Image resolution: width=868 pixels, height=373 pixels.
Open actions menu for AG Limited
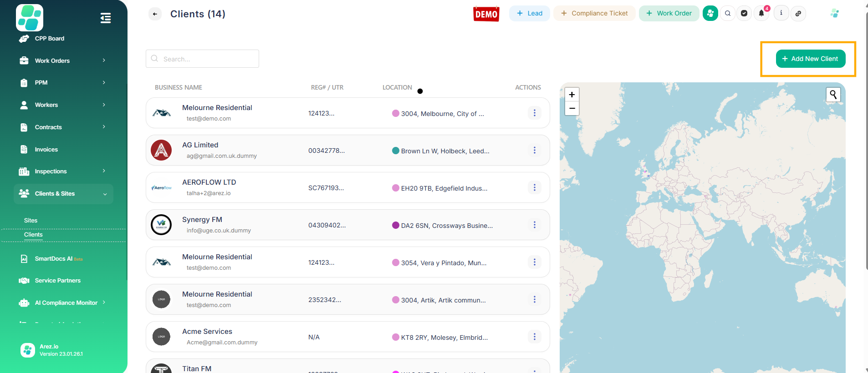pyautogui.click(x=534, y=150)
